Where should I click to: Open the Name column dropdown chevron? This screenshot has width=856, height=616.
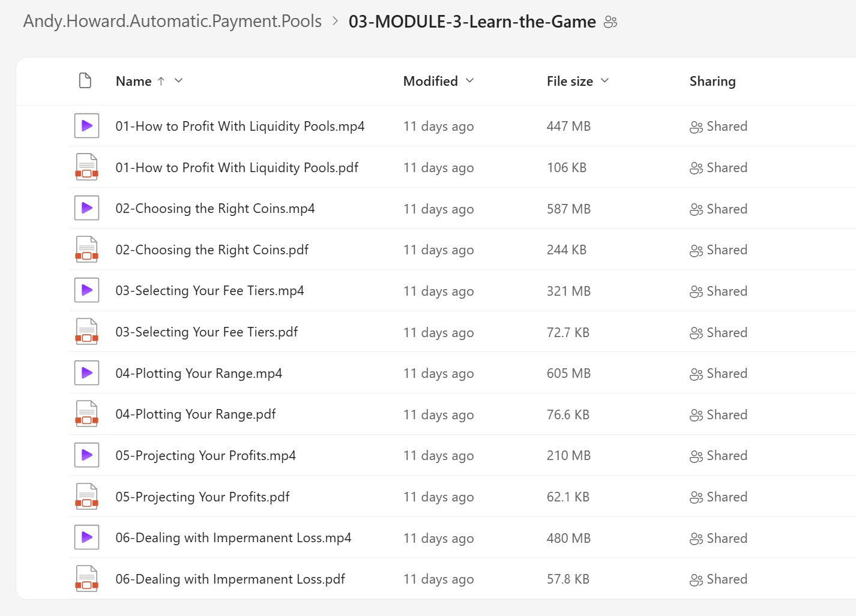pos(178,80)
